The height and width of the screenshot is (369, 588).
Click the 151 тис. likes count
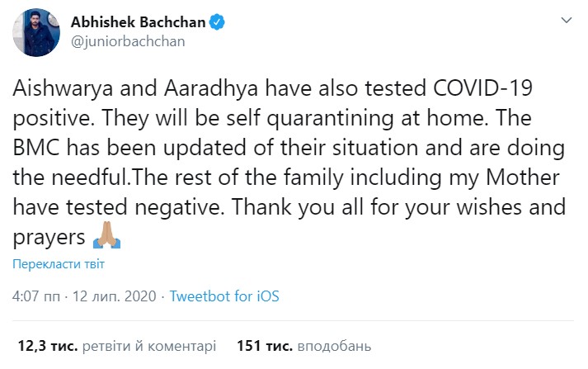[264, 344]
